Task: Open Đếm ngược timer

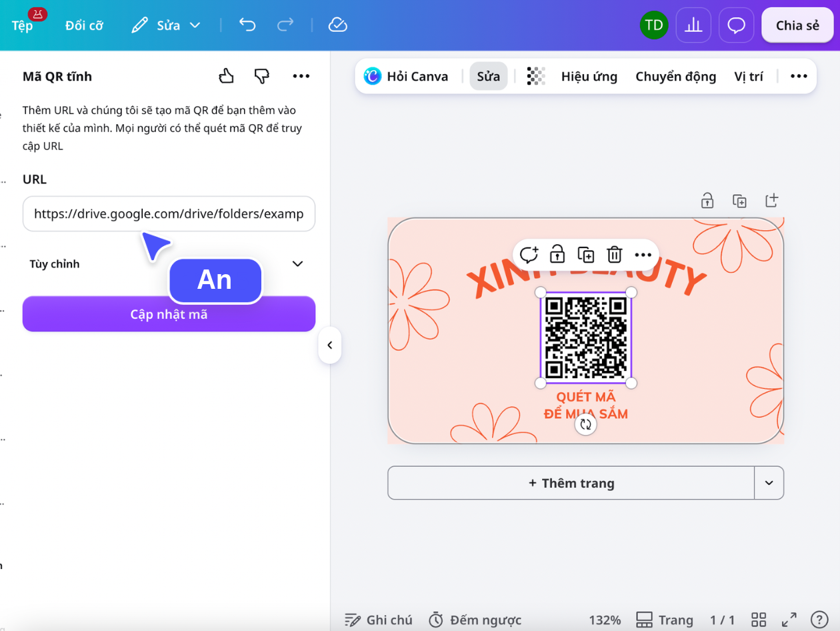Action: coord(474,620)
